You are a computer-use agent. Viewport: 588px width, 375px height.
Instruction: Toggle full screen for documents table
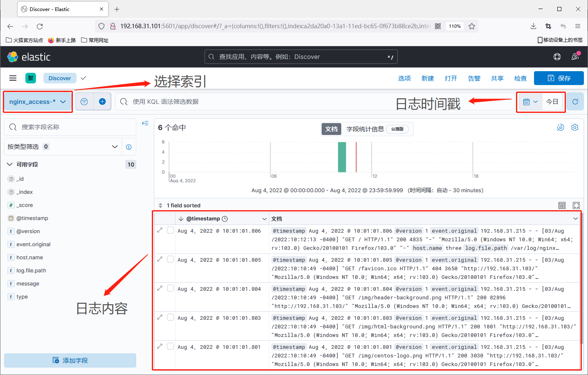[576, 205]
